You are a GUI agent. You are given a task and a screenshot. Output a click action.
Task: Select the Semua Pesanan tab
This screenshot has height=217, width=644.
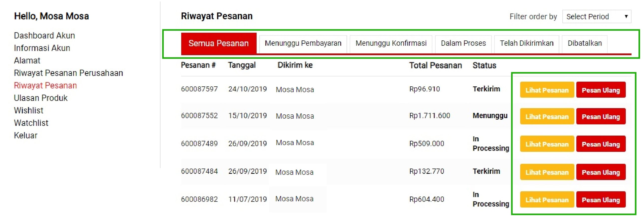(218, 43)
